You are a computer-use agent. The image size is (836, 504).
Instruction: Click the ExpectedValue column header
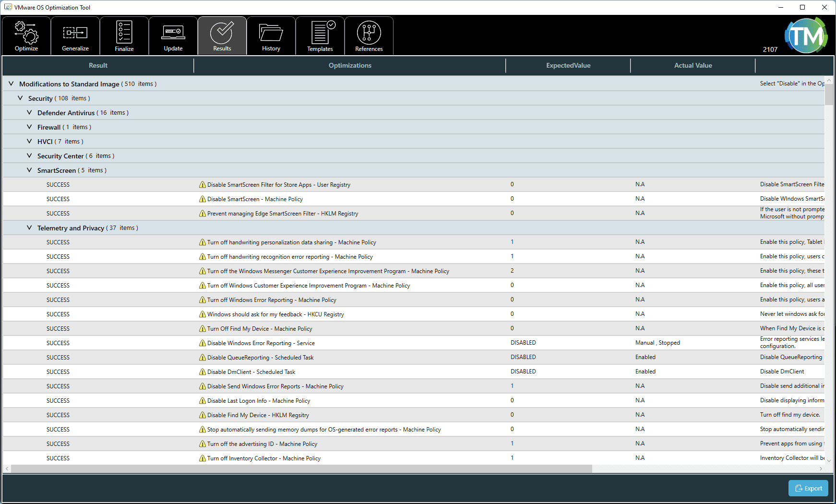tap(568, 66)
